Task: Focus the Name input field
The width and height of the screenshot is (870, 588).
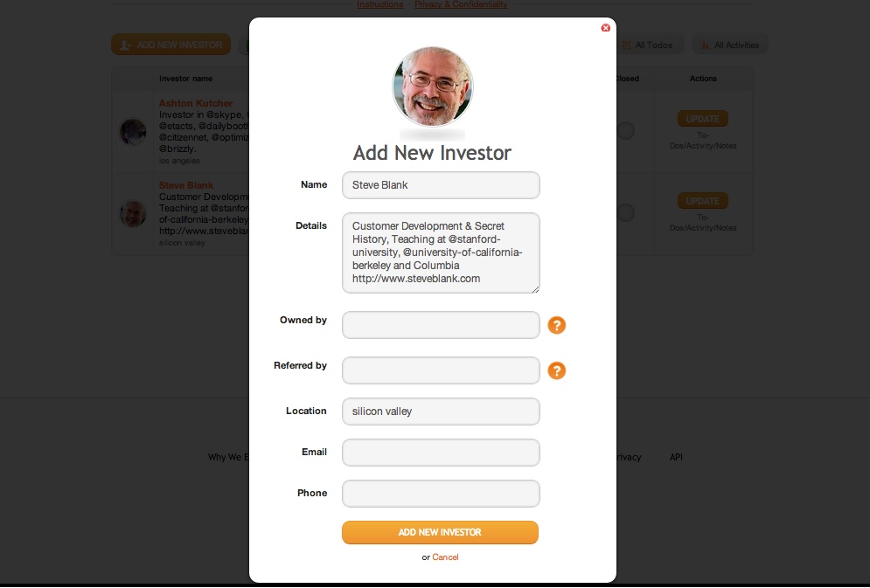Action: (441, 185)
